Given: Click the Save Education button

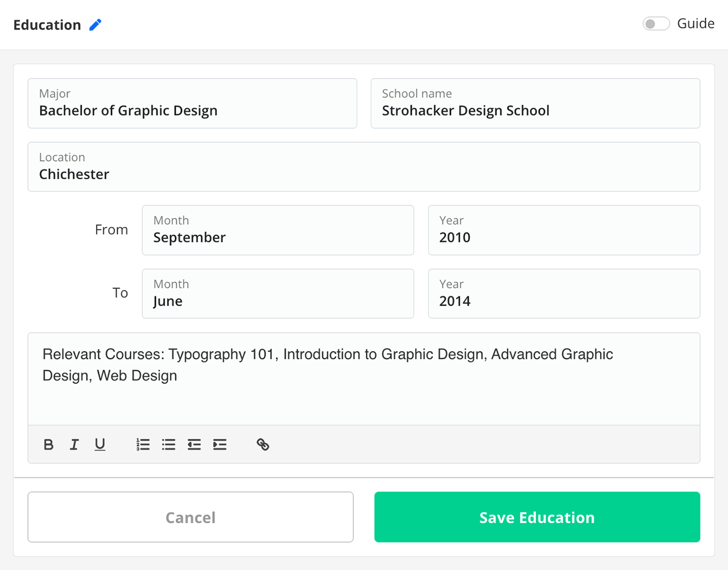Looking at the screenshot, I should point(537,517).
